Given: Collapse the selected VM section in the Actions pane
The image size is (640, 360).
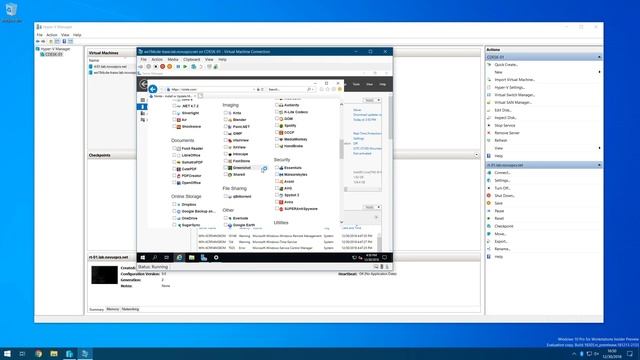Looking at the screenshot, I should click(x=599, y=165).
